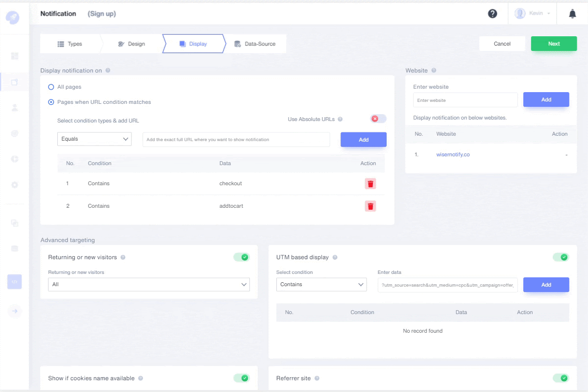The image size is (588, 392).
Task: Click the sidebar expand arrow icon
Action: pos(15,311)
